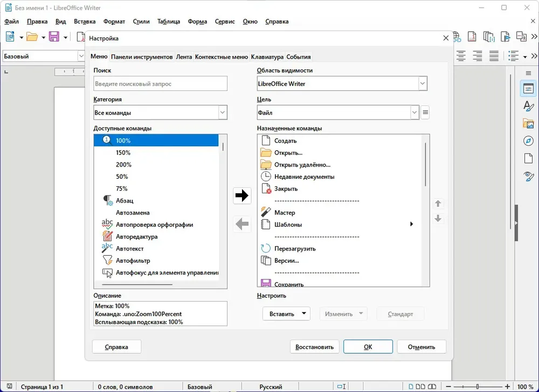Open the Область видимости dropdown
Viewport: 539px width, 392px height.
click(x=423, y=83)
